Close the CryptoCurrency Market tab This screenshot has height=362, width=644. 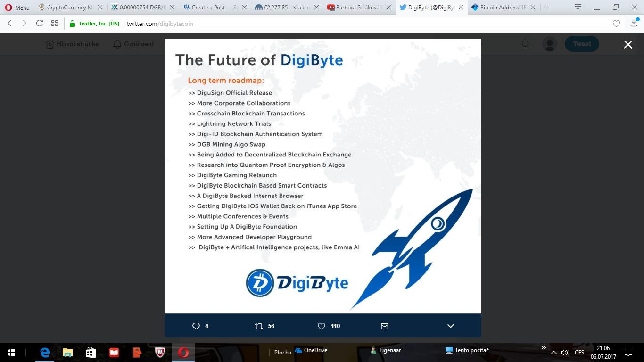[x=100, y=8]
